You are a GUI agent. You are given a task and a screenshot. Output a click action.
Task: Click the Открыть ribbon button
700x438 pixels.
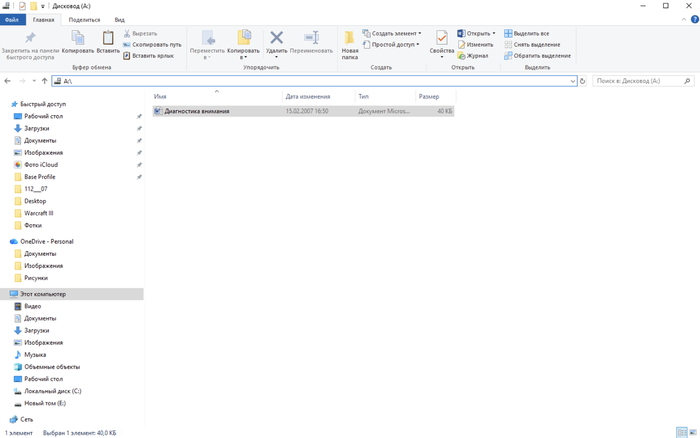point(476,33)
